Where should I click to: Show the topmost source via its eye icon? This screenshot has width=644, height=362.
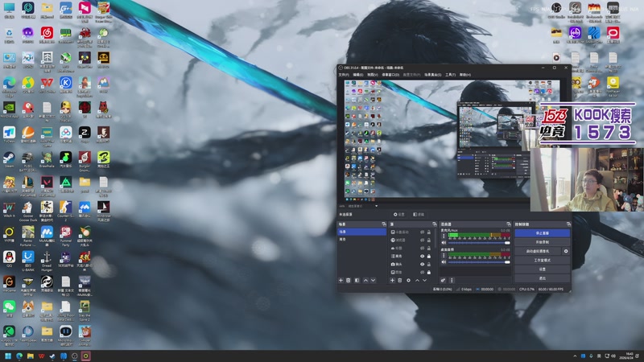422,232
